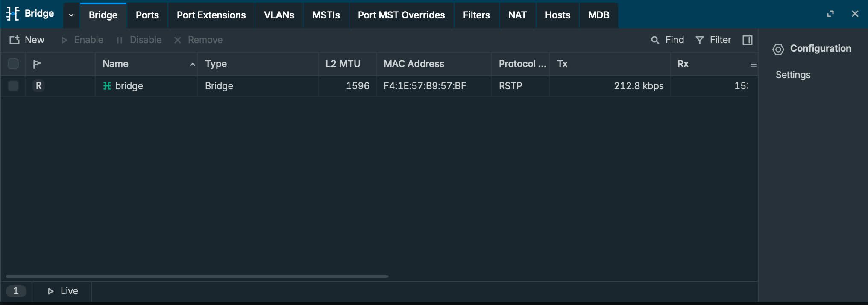
Task: Click the Configuration gear icon
Action: 778,49
